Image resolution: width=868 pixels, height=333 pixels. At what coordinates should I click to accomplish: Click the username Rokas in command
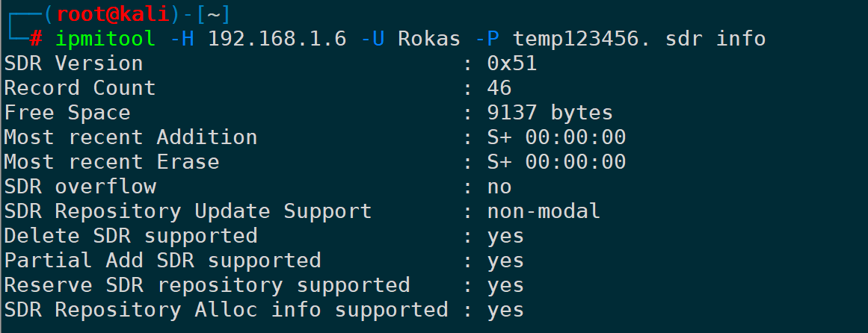click(429, 39)
